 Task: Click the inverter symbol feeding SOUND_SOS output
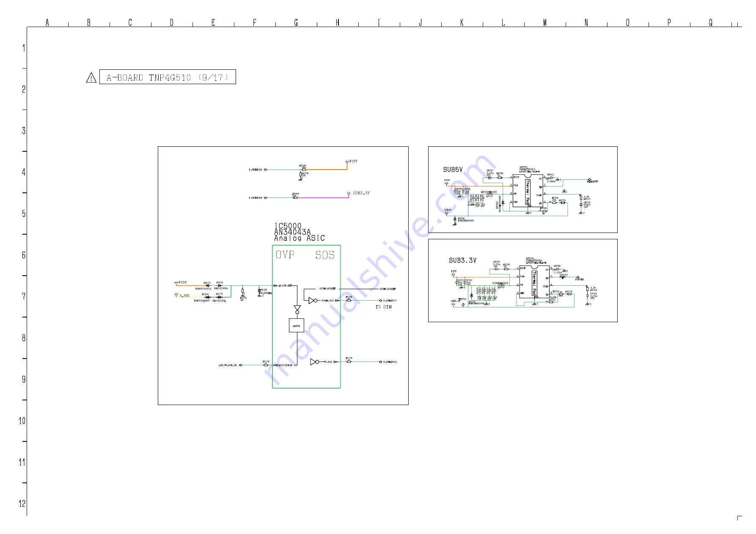tap(313, 301)
